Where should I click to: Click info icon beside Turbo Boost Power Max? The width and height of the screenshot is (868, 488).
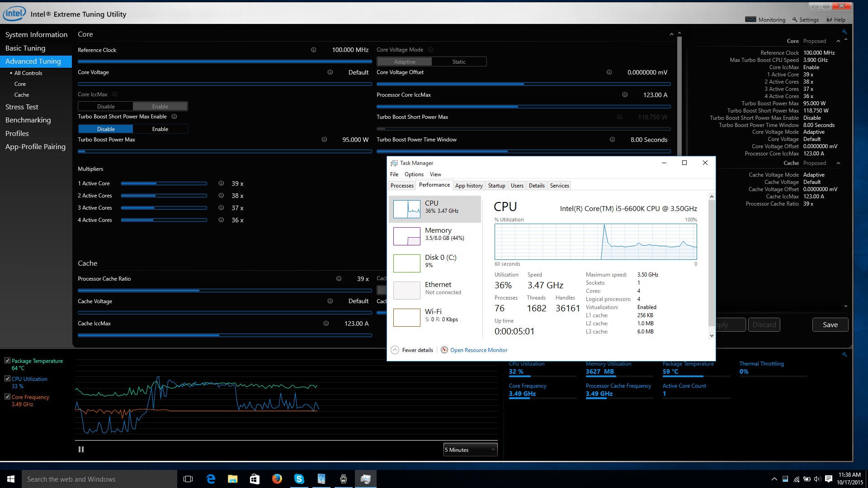pyautogui.click(x=324, y=140)
